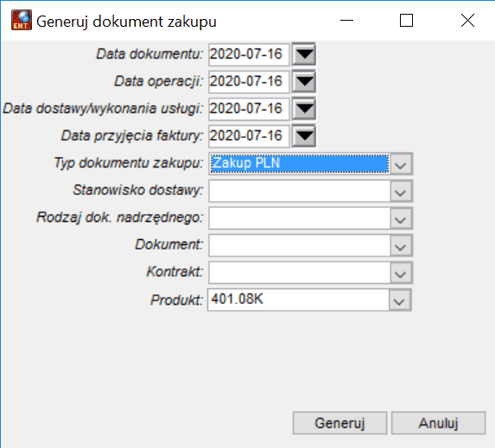Click the Produkt field showing 401.08K
Image resolution: width=495 pixels, height=448 pixels.
pos(298,300)
